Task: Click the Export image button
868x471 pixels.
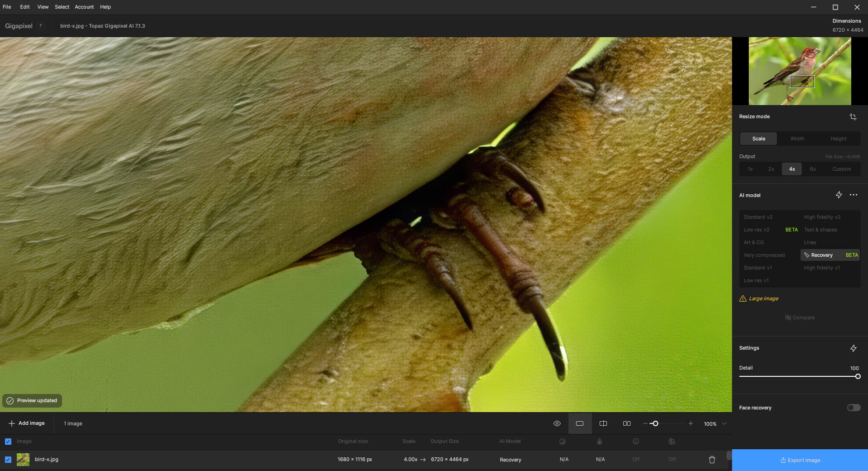Action: tap(800, 460)
